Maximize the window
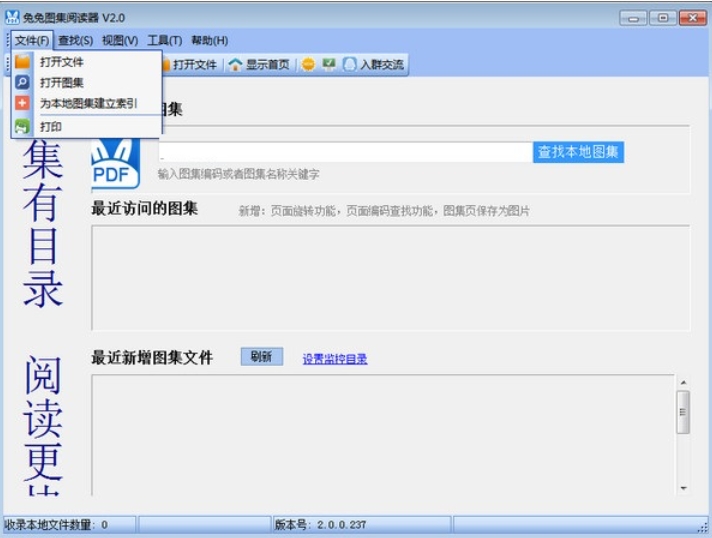This screenshot has height=538, width=712. click(x=663, y=18)
